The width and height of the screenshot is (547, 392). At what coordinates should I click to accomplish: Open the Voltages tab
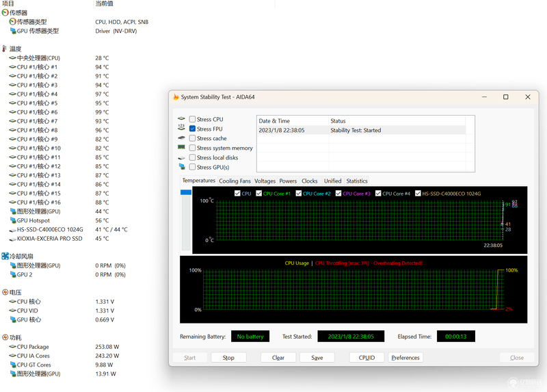tap(265, 181)
